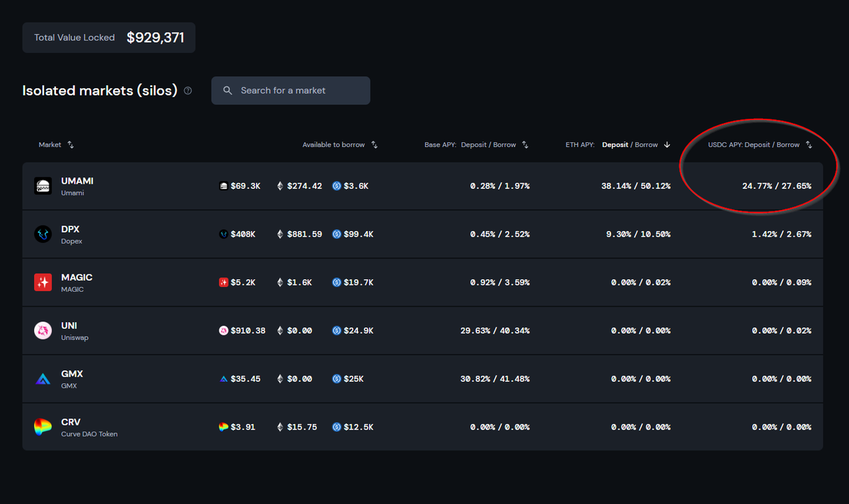Click MAGIC USDC APY 0.00% / 0.09%
Screen dimensions: 849x504
[782, 282]
